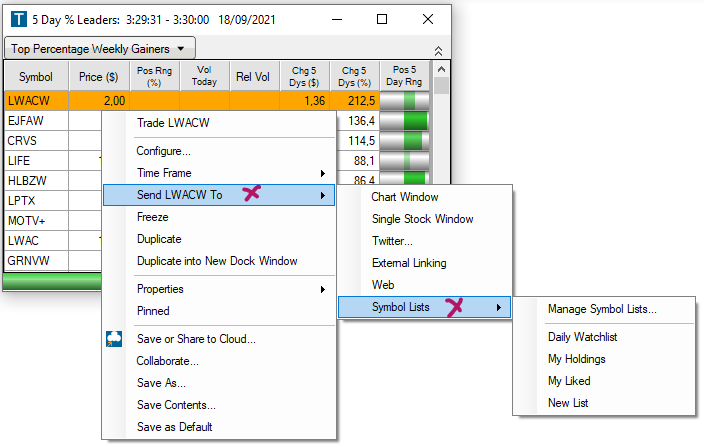Click Save as Default

174,427
